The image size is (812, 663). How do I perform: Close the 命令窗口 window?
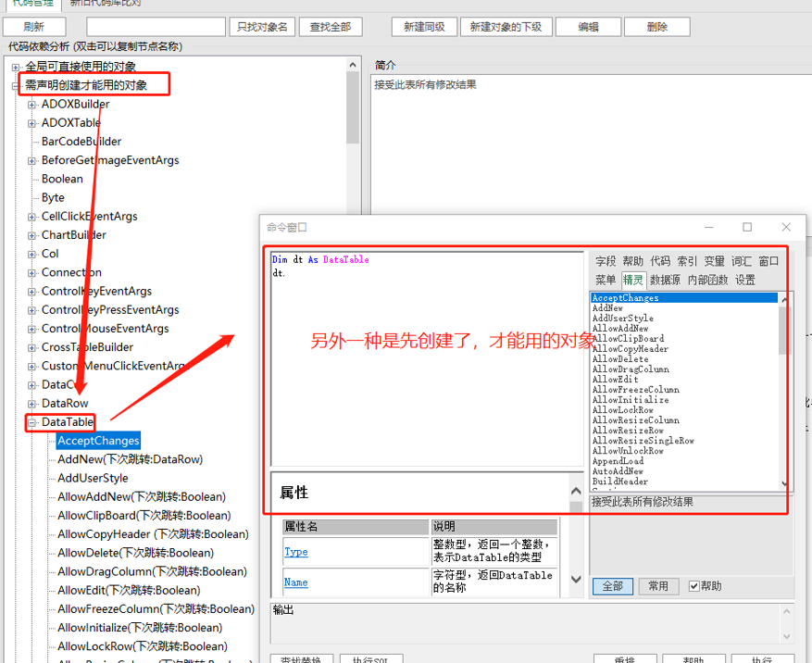(786, 228)
